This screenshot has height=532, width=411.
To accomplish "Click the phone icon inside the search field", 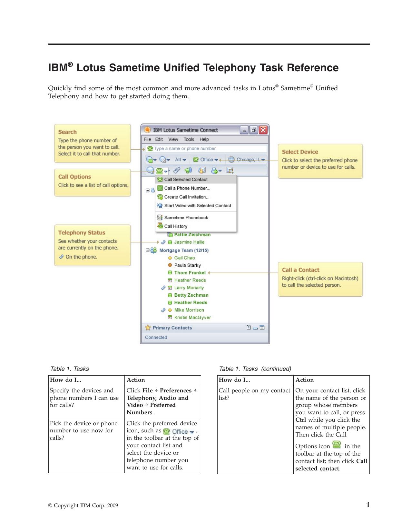I will [150, 149].
